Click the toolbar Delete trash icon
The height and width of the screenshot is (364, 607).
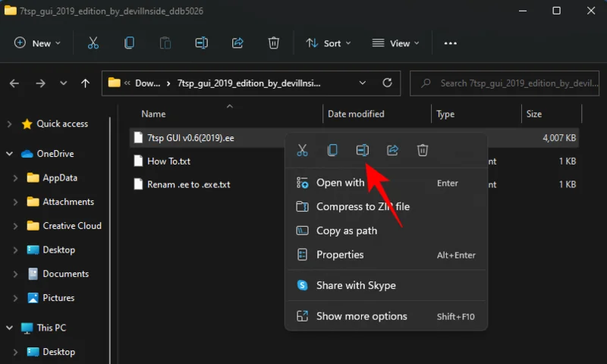(x=274, y=43)
